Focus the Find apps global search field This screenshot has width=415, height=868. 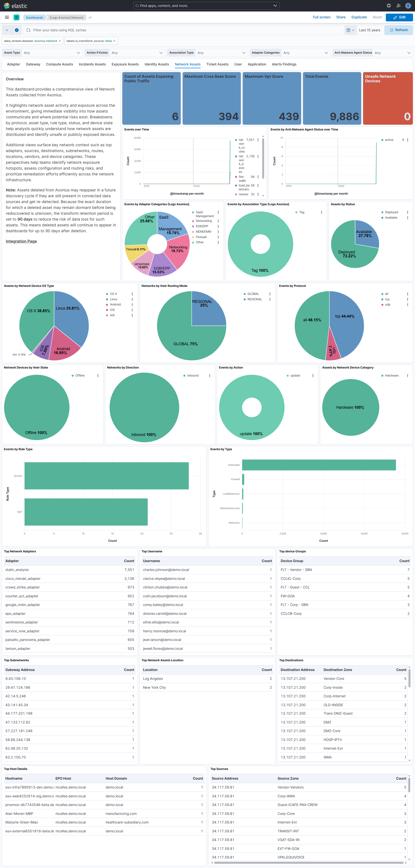(206, 6)
